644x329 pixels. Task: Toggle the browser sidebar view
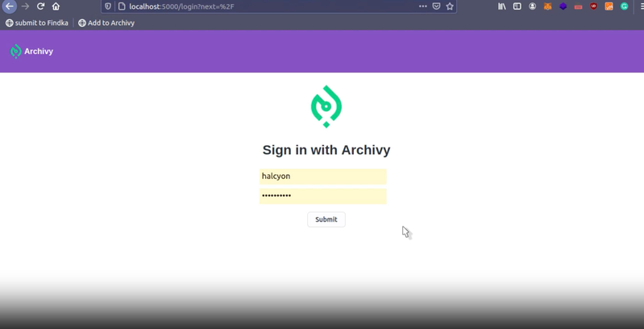point(517,6)
